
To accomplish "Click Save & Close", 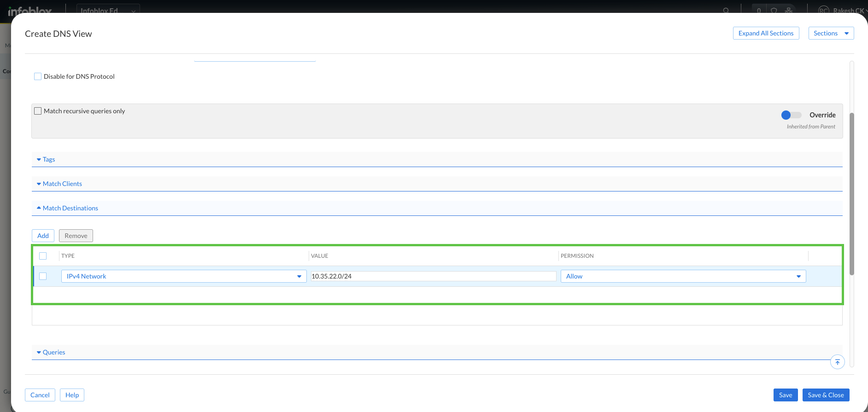I will pos(826,395).
